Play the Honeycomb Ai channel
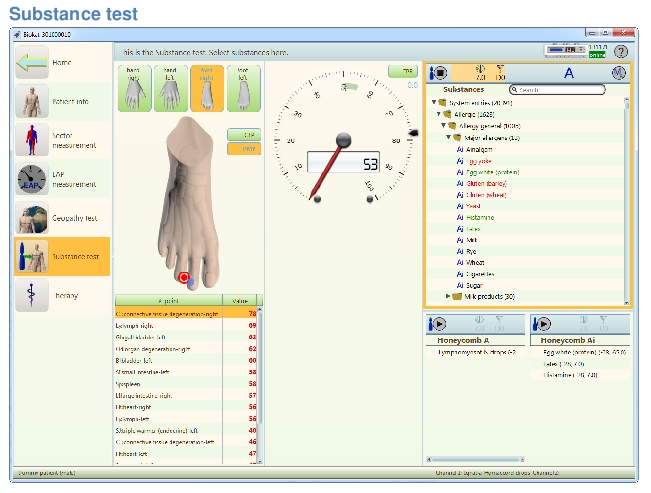 (543, 324)
